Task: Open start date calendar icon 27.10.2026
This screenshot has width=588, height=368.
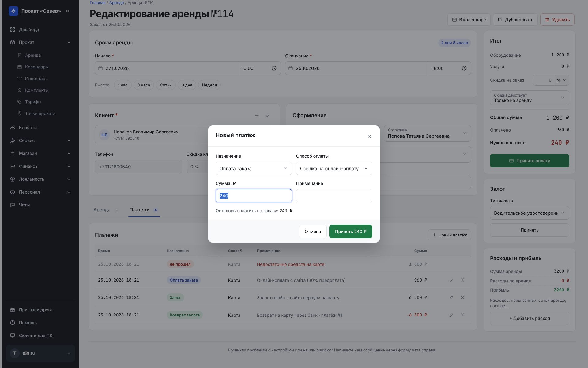Action: 100,68
